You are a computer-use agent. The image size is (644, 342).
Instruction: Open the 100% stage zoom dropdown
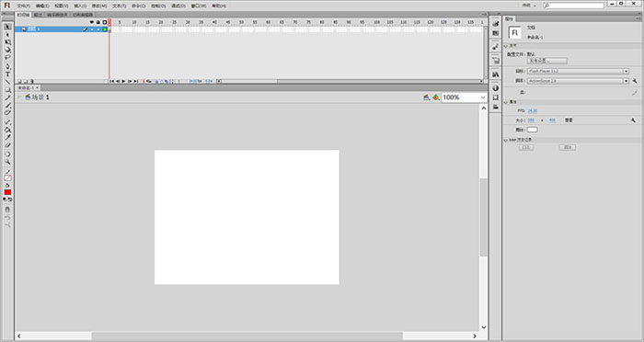(x=464, y=97)
